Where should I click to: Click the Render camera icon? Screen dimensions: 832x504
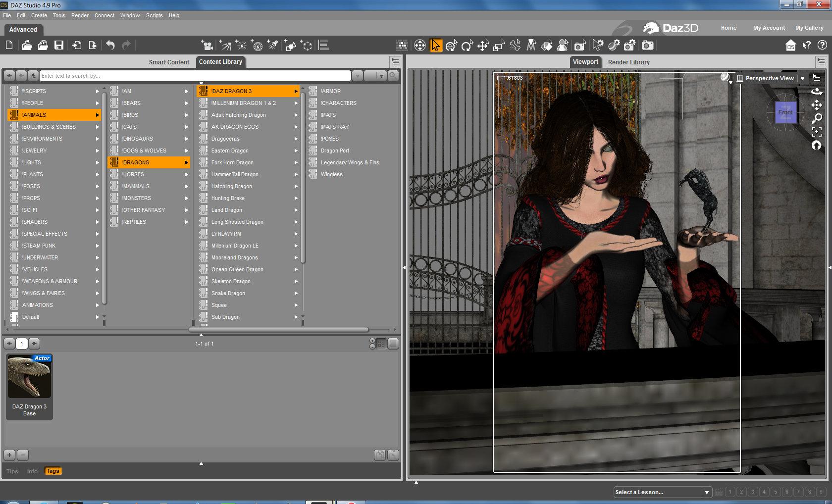click(647, 46)
